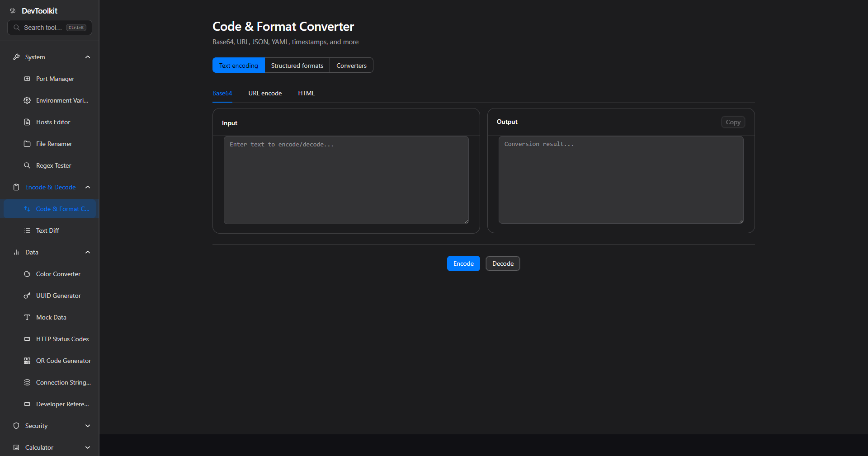
Task: Click the HTTP Status Codes icon
Action: 27,339
